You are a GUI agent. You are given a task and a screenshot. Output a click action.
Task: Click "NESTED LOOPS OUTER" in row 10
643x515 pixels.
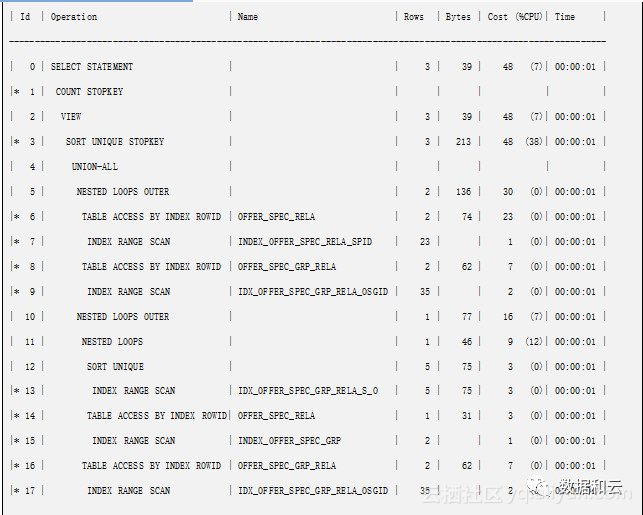[123, 317]
